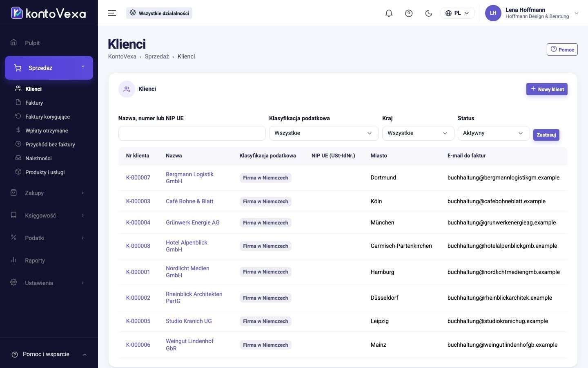Open Bergmann Logistik GmbH client

coord(189,177)
